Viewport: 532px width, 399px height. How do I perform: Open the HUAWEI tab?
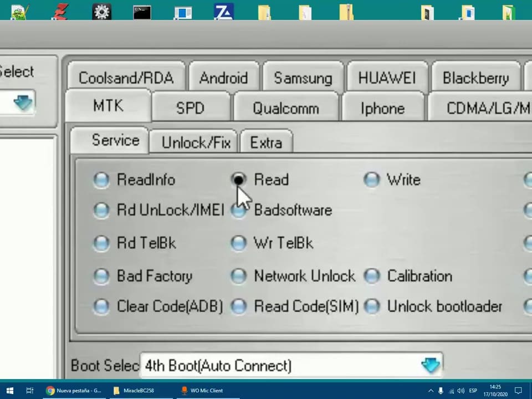click(x=387, y=78)
